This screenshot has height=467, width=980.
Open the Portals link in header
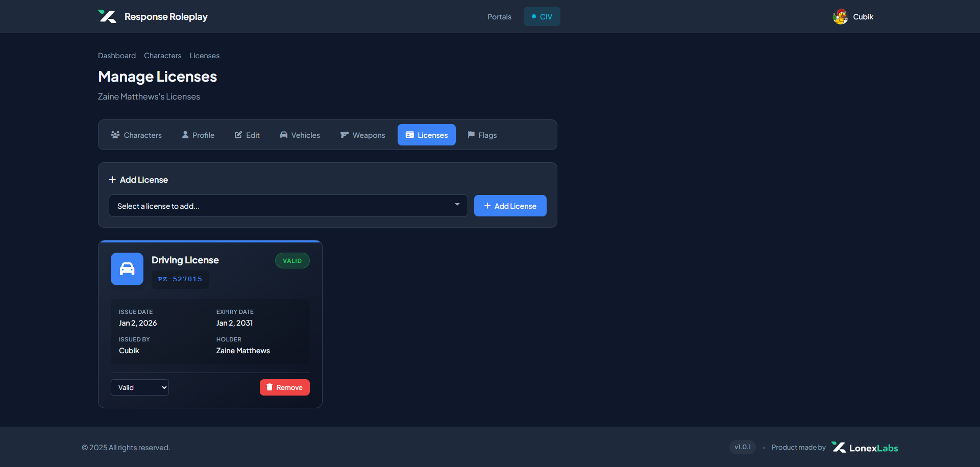(499, 17)
